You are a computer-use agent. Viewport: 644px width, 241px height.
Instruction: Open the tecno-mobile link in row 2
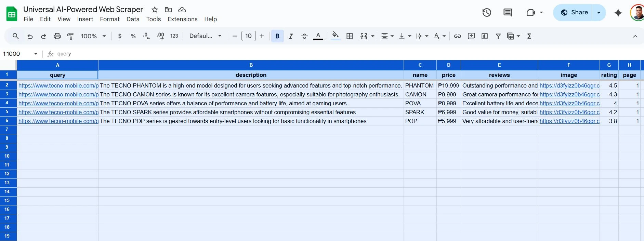coord(58,85)
